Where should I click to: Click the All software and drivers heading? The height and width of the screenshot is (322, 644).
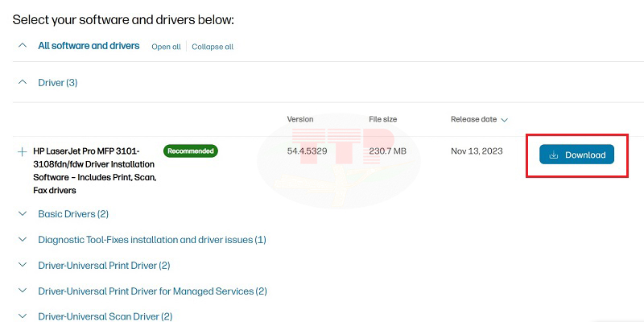(89, 46)
